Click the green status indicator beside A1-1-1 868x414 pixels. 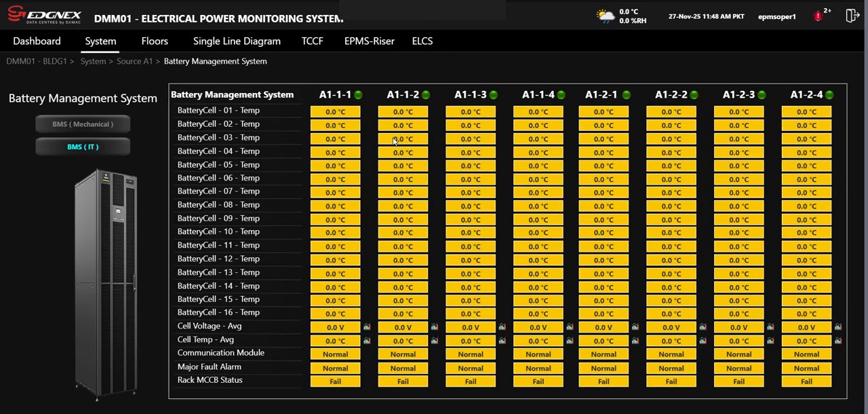click(358, 95)
